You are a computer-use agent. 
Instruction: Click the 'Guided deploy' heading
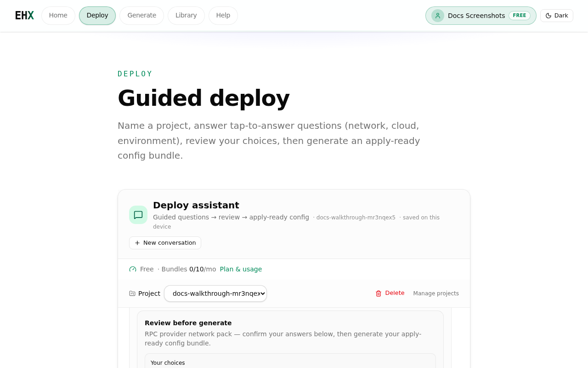(204, 98)
